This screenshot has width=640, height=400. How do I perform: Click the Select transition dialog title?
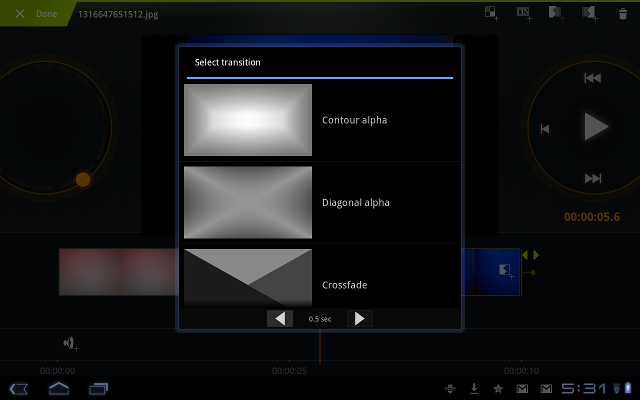[x=227, y=62]
